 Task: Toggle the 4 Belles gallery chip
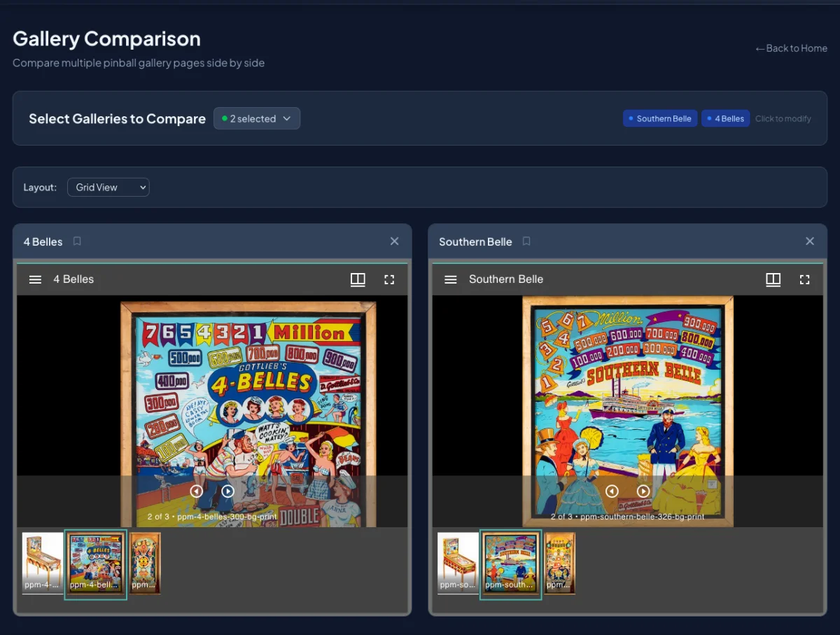725,118
